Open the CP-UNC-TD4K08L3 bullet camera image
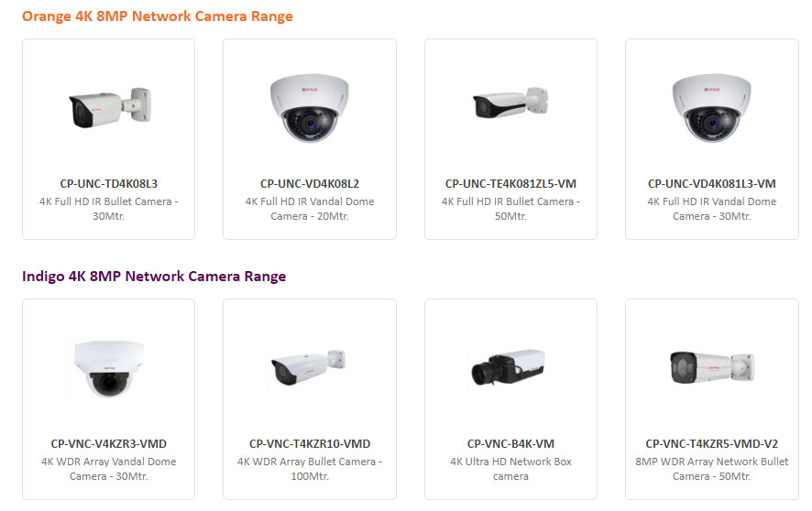The image size is (812, 511). 110,107
